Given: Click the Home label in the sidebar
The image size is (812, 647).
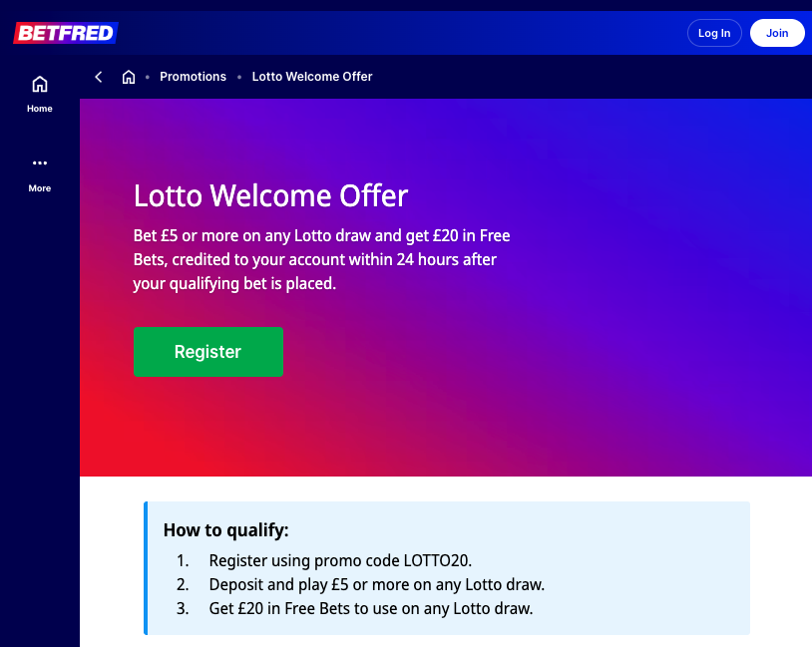Looking at the screenshot, I should coord(39,108).
